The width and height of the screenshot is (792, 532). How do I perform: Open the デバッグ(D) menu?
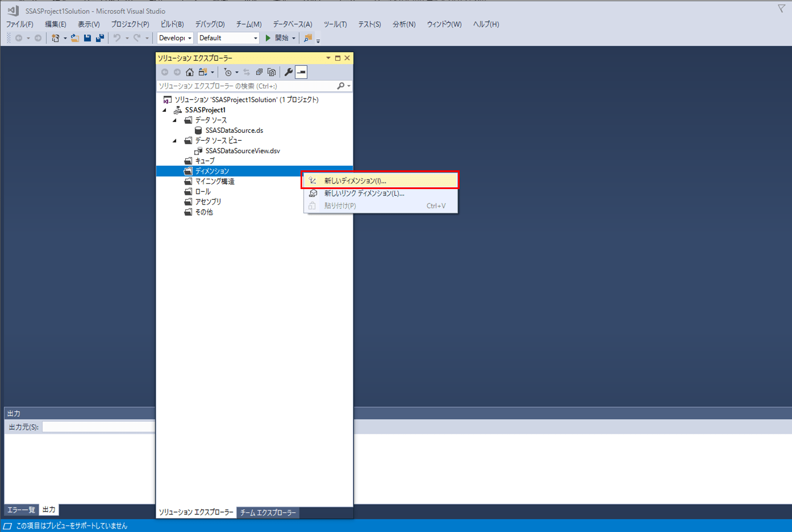point(210,24)
